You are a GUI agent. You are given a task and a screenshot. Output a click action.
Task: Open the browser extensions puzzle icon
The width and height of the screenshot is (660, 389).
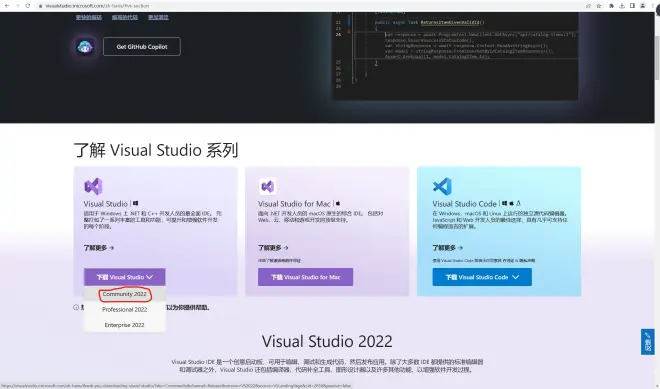pos(611,6)
